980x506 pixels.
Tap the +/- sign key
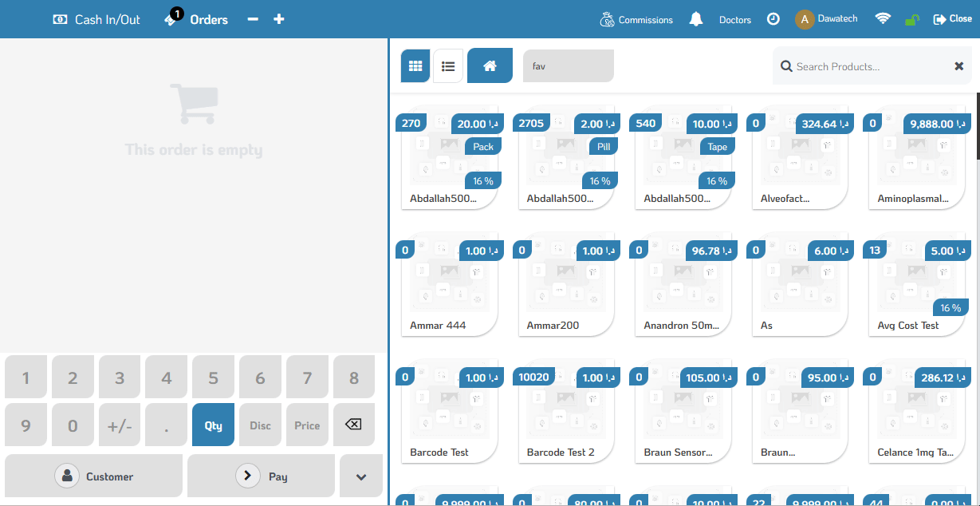pos(120,425)
